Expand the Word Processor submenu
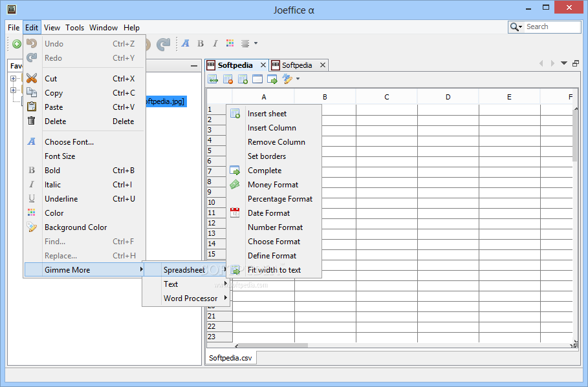Image resolution: width=588 pixels, height=387 pixels. coord(186,298)
